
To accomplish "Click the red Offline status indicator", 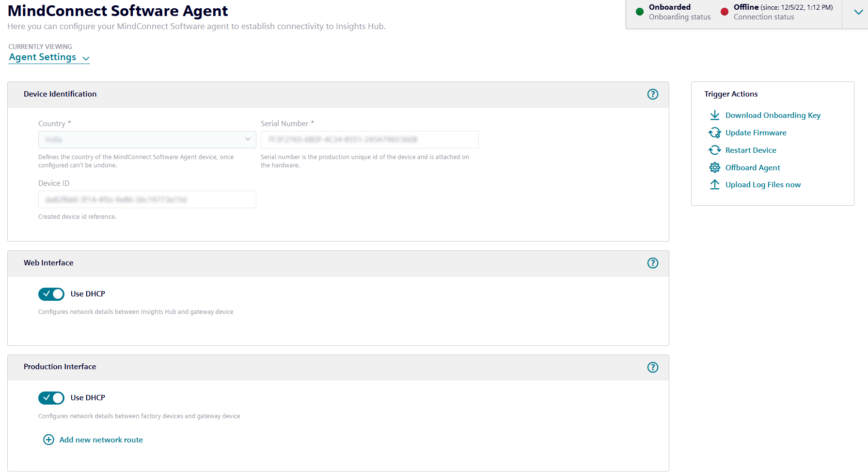I will pos(724,12).
